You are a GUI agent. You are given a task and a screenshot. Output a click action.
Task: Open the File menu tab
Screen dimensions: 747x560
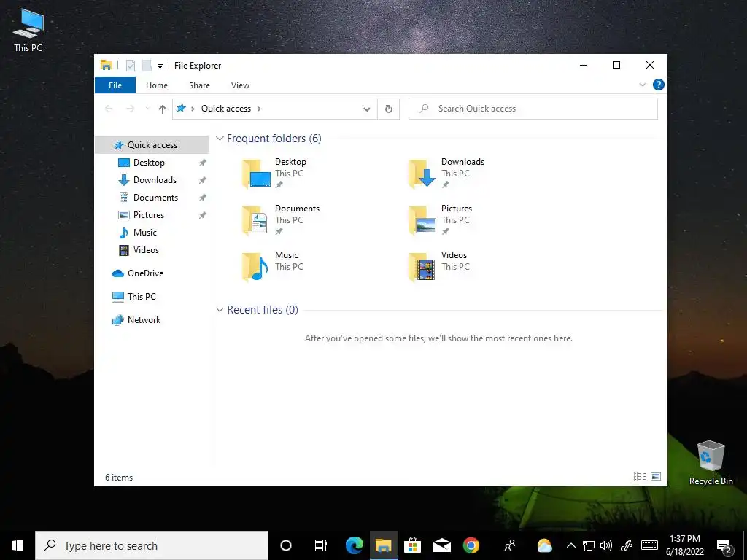(x=115, y=85)
